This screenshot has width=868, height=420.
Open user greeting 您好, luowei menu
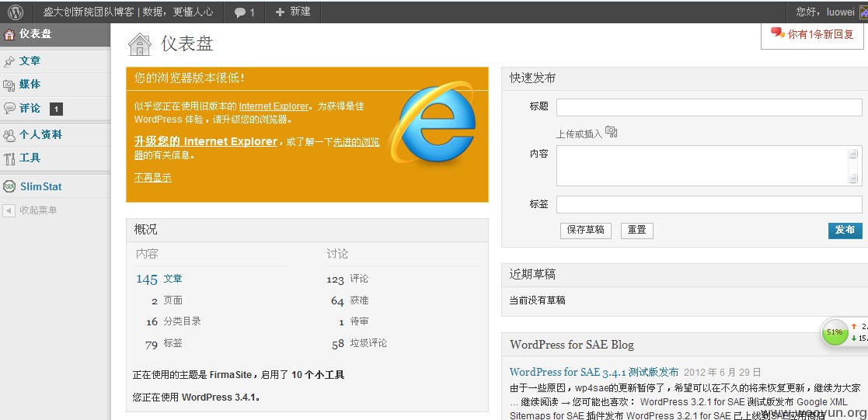pyautogui.click(x=824, y=12)
